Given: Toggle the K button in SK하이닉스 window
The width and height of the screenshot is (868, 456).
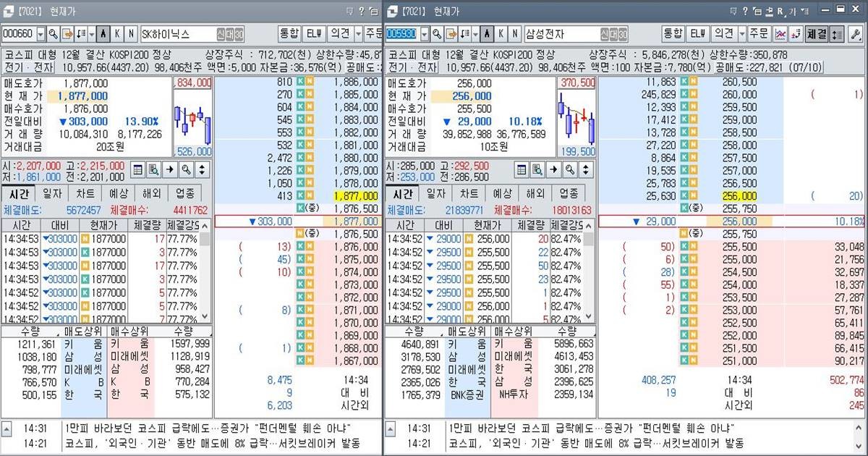Looking at the screenshot, I should pos(117,34).
